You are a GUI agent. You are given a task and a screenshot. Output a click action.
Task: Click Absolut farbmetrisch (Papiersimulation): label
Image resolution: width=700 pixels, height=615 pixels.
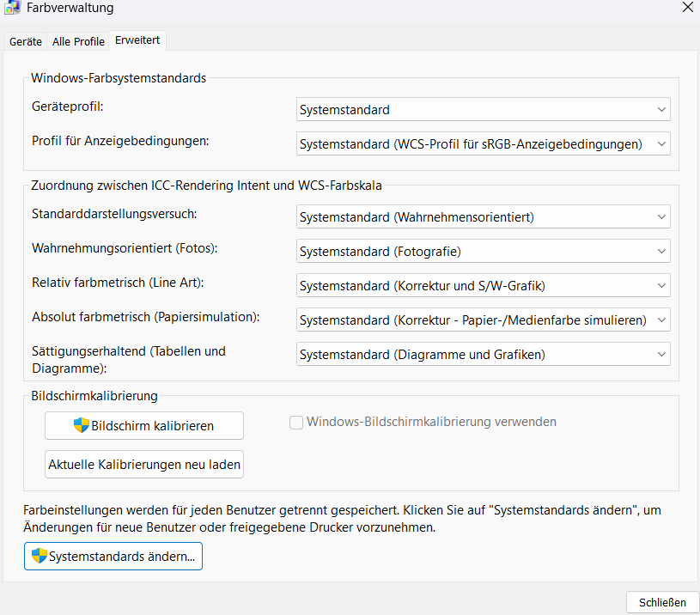pos(145,317)
